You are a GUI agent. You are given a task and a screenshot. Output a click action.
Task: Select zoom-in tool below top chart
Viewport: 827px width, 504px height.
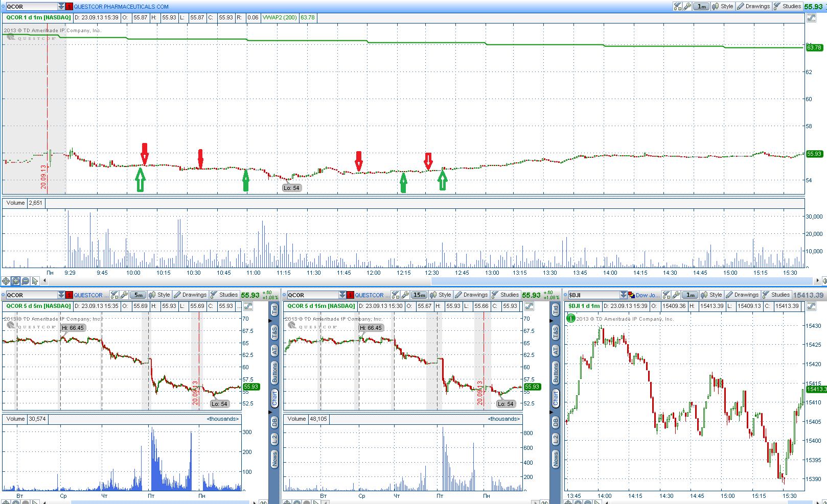[16, 281]
